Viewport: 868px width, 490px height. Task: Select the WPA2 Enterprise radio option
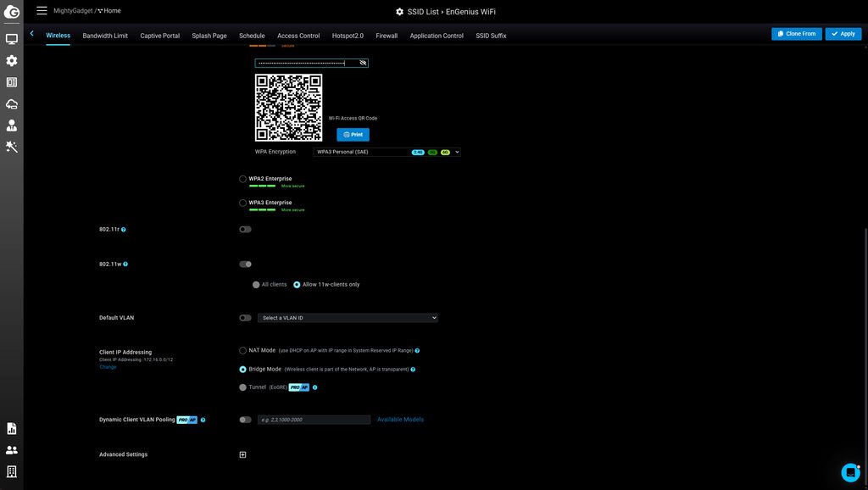[242, 179]
